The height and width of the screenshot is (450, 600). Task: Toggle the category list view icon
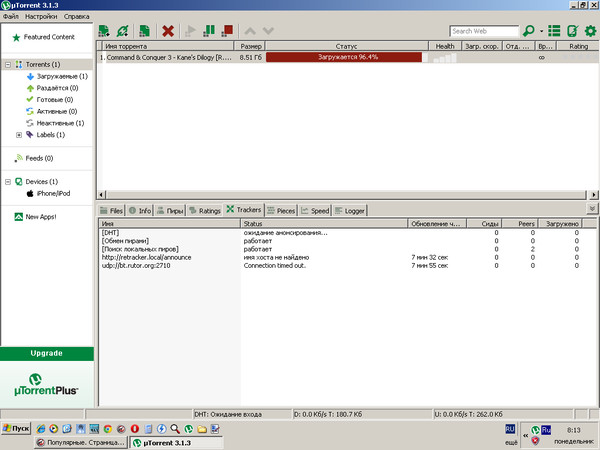click(554, 31)
